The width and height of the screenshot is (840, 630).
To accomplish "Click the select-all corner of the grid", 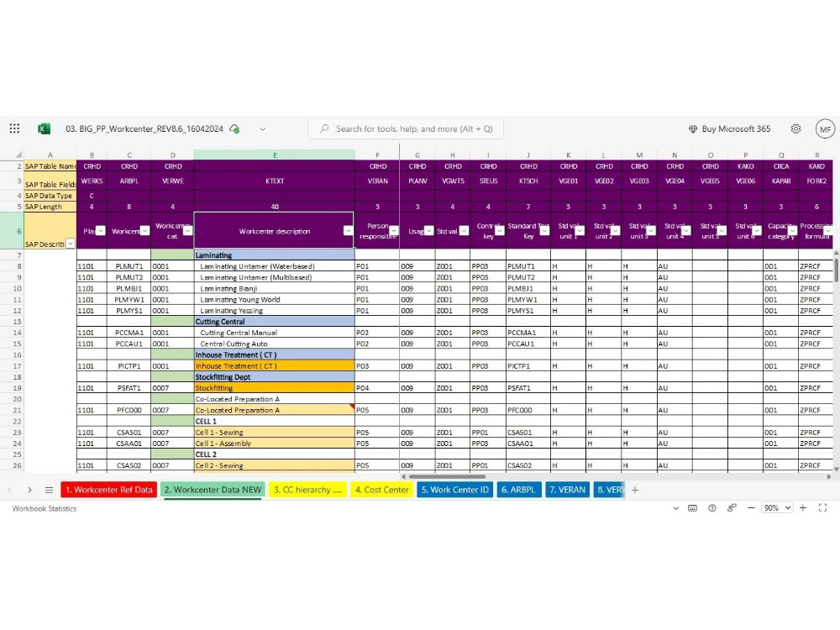I will (x=18, y=155).
